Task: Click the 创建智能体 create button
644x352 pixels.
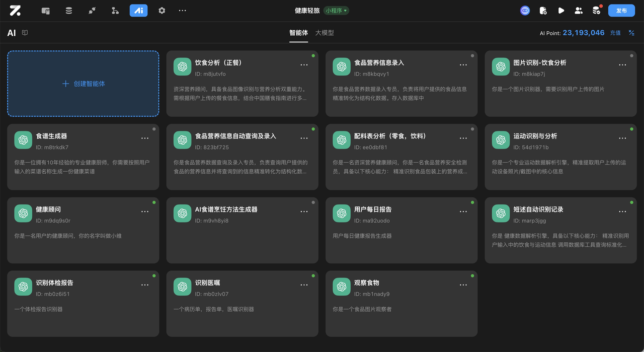Action: point(83,84)
